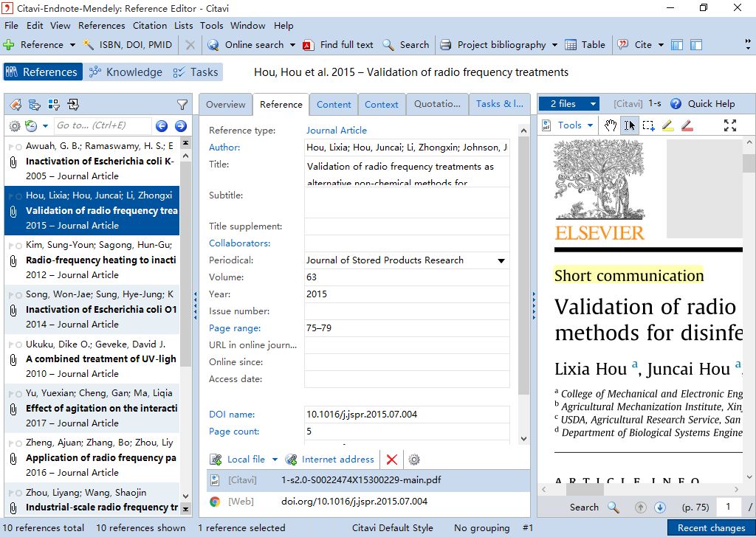Delete the linked location with red X
This screenshot has width=756, height=537.
(391, 460)
